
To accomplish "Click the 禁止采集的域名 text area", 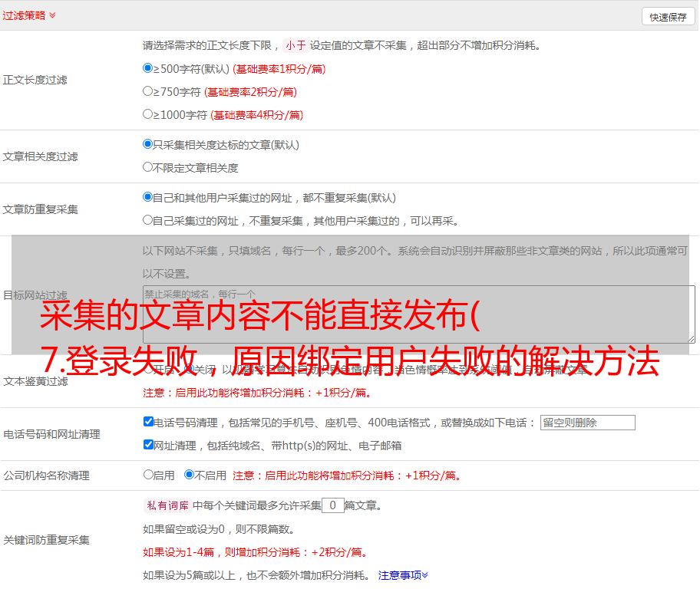I will tap(418, 314).
